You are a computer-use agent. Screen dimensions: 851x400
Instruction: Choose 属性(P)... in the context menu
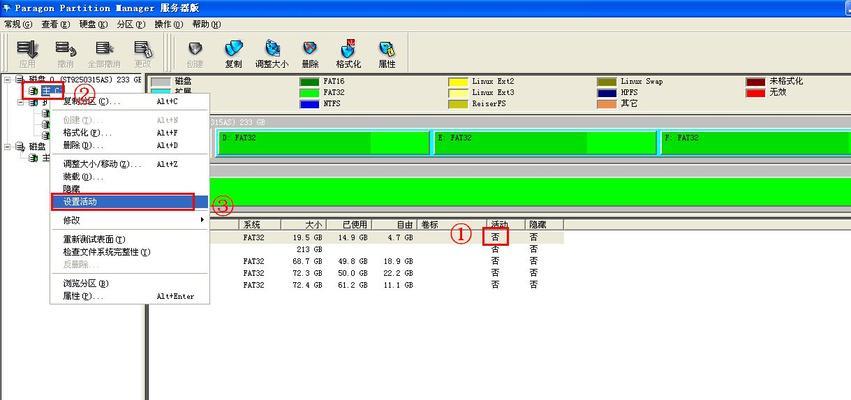click(x=130, y=296)
